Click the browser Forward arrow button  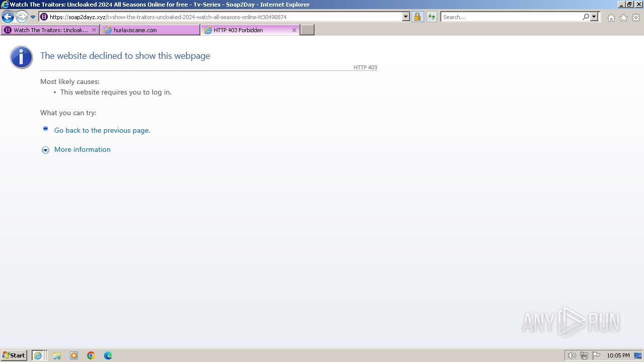click(22, 17)
